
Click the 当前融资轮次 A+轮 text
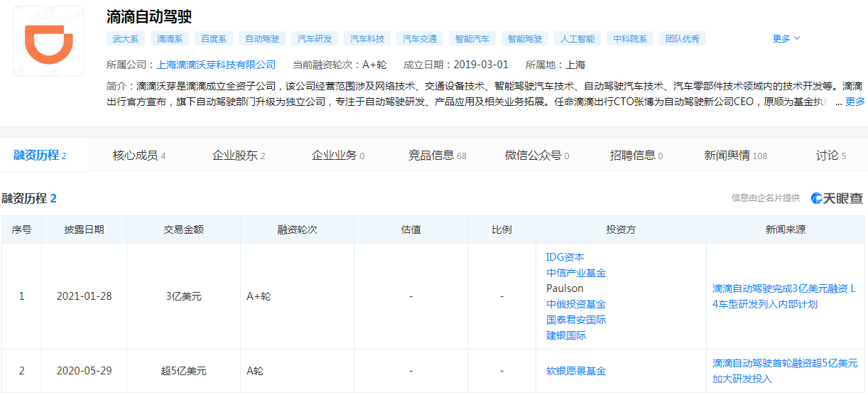340,65
